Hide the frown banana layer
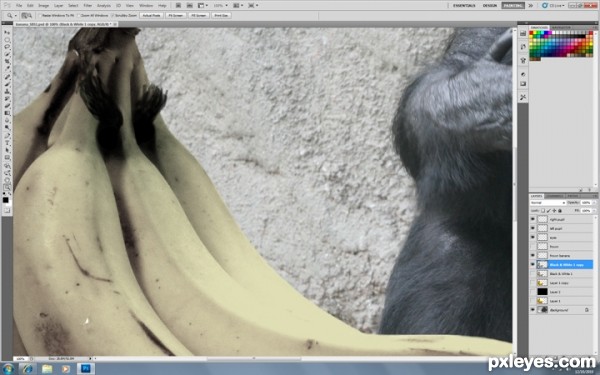 [533, 255]
